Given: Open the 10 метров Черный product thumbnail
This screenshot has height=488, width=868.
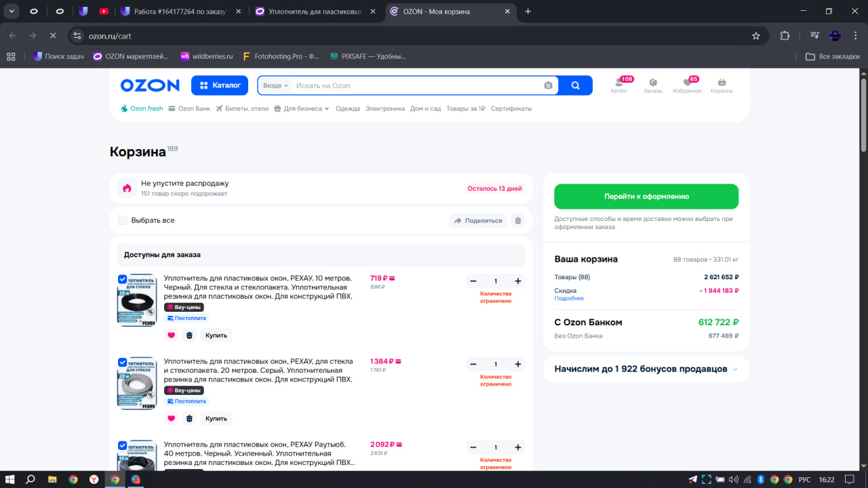Looking at the screenshot, I should [x=137, y=300].
